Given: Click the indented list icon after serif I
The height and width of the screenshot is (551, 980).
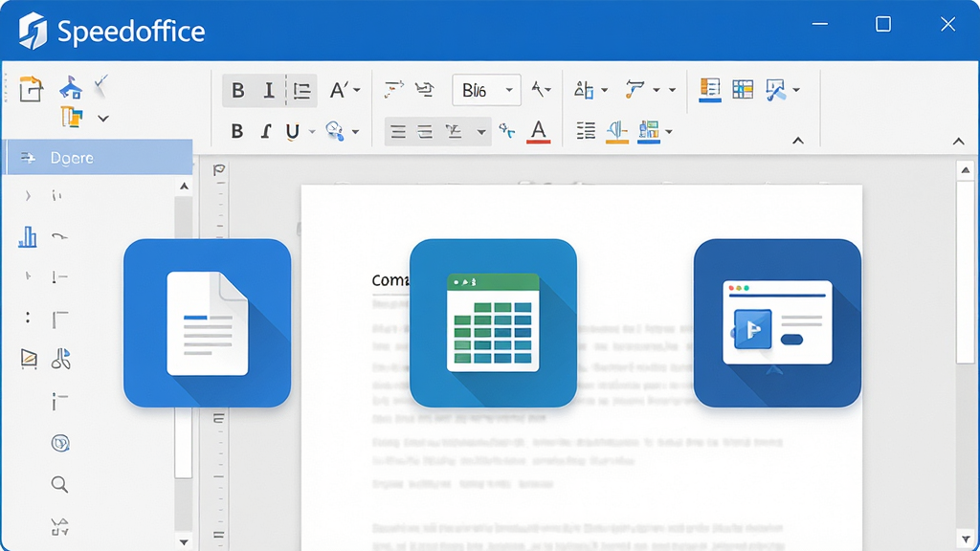Looking at the screenshot, I should 302,91.
